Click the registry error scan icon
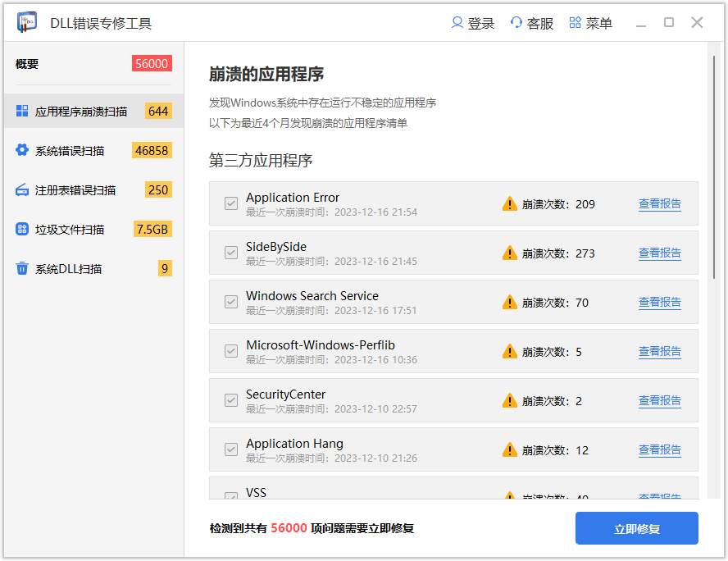Screen dimensions: 728x561 (x=22, y=189)
